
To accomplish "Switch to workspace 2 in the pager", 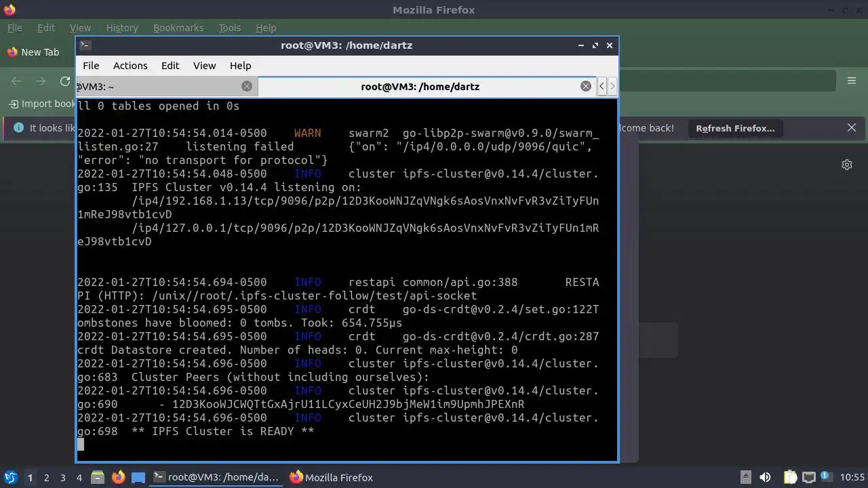I will pyautogui.click(x=46, y=477).
